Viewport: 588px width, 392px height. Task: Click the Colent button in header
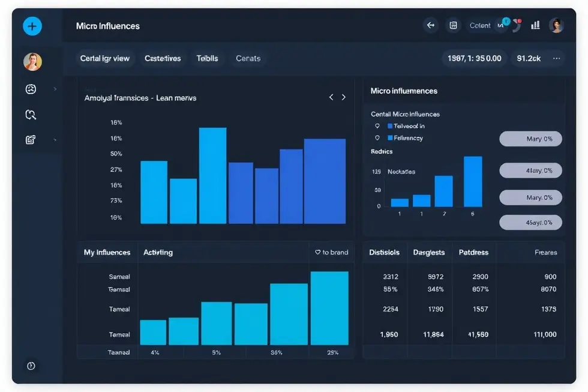(x=480, y=25)
